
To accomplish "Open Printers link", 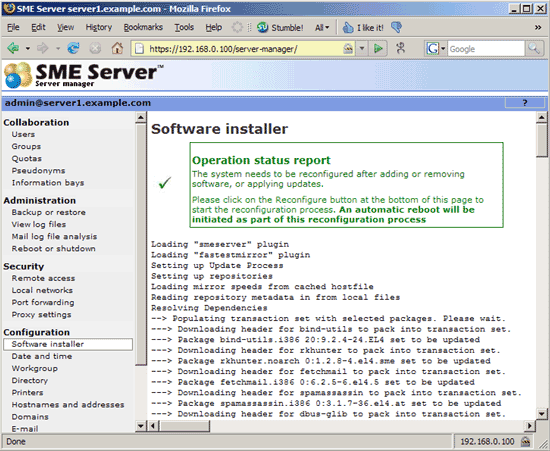I will (x=28, y=392).
